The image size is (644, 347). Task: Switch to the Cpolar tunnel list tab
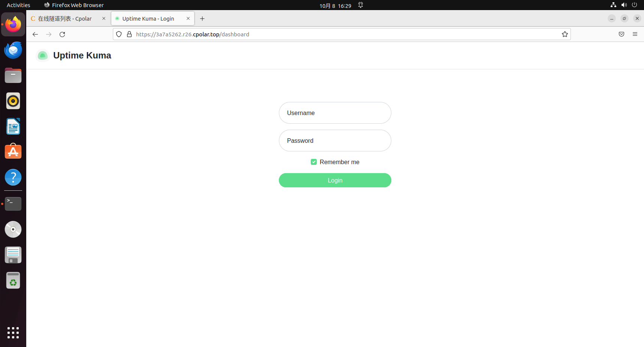69,18
